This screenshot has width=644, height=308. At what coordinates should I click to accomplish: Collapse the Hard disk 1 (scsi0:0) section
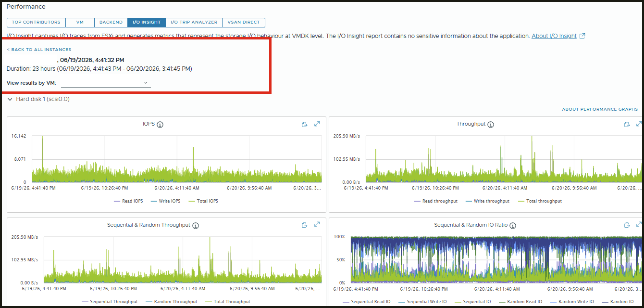(x=10, y=99)
